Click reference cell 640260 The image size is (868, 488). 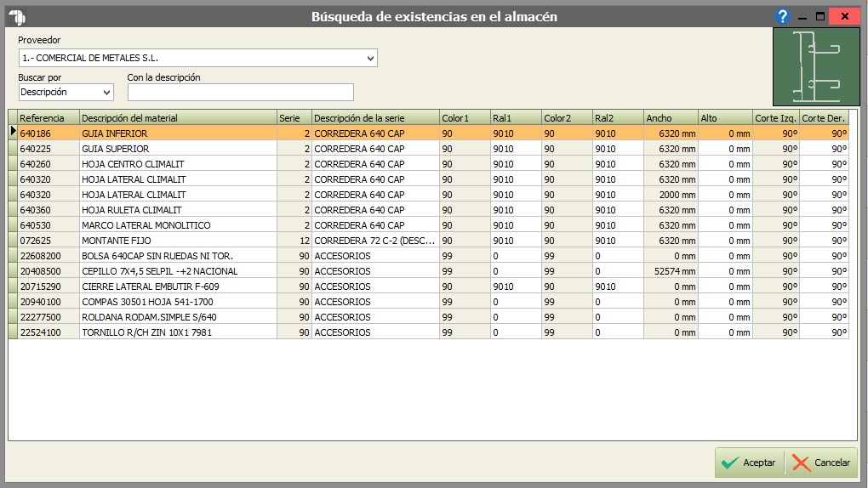(x=49, y=164)
